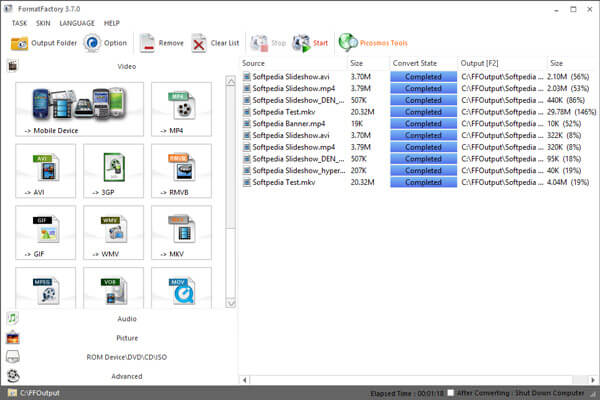Click the Source column header
600x400 pixels.
(x=293, y=63)
